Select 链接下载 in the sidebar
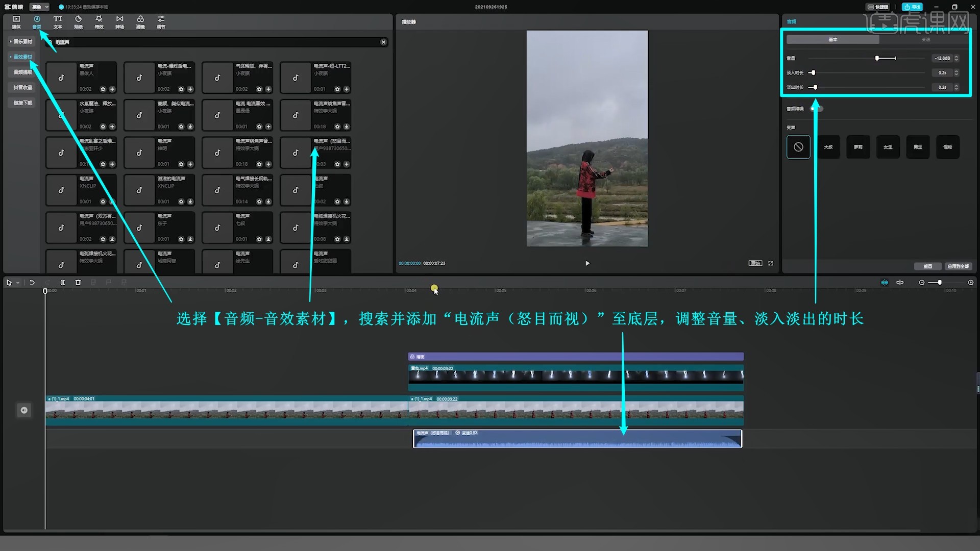Screen dimensions: 980x551 (23, 103)
